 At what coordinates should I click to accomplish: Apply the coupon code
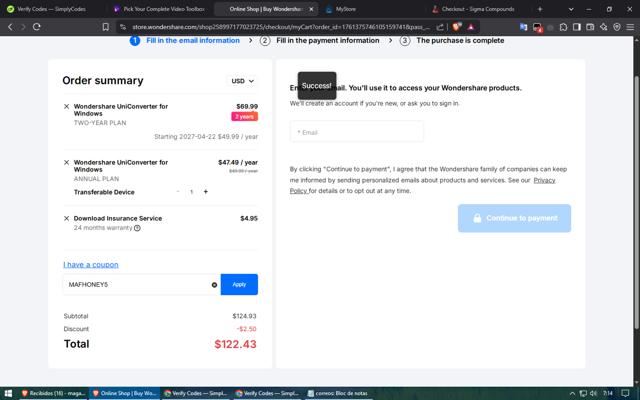[239, 284]
